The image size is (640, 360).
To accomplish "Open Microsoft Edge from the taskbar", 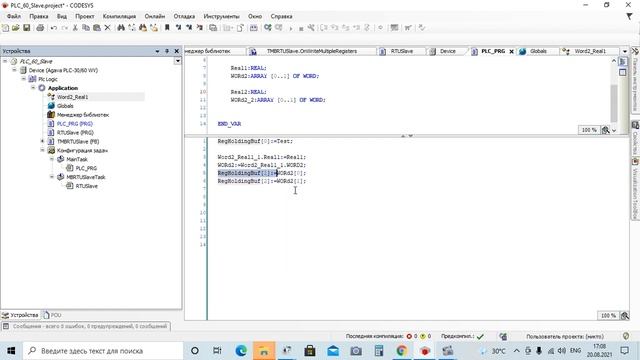I will pyautogui.click(x=241, y=351).
